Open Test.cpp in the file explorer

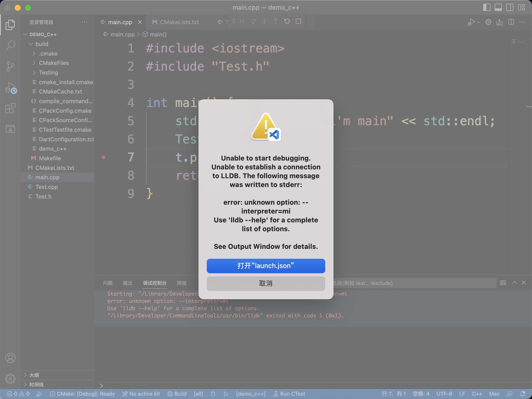tap(57, 187)
